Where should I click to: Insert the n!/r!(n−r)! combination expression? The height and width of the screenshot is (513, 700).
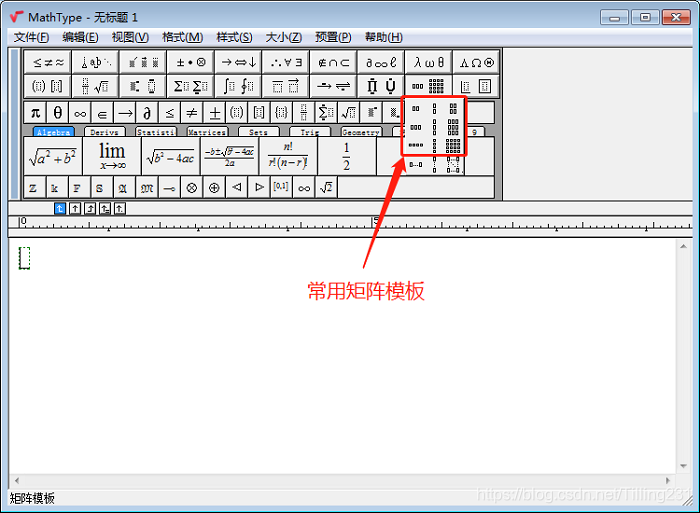tap(288, 156)
